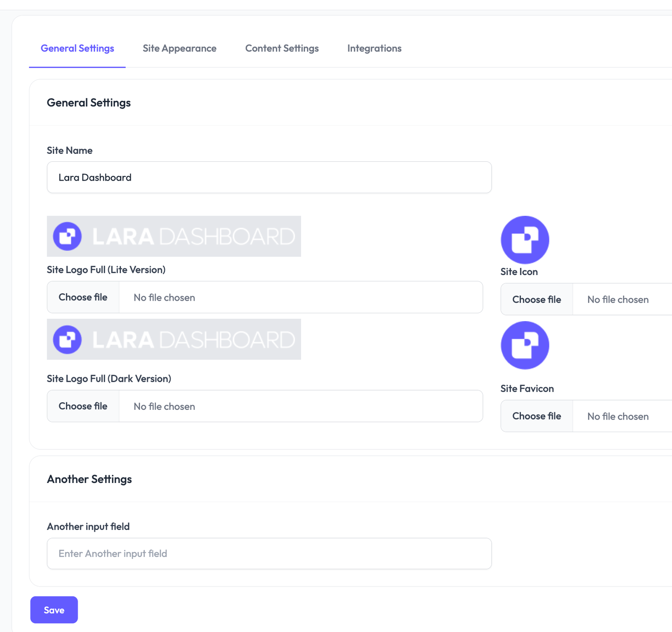Click the 'Another input field' label
Screen dimensions: 672x632
click(x=88, y=527)
